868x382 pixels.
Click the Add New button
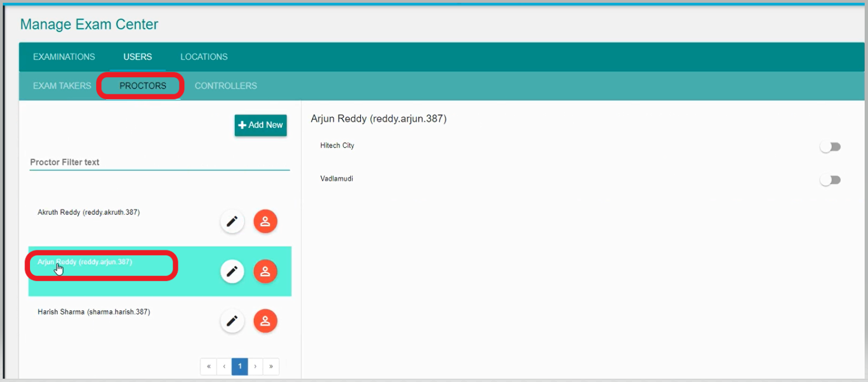pyautogui.click(x=260, y=125)
